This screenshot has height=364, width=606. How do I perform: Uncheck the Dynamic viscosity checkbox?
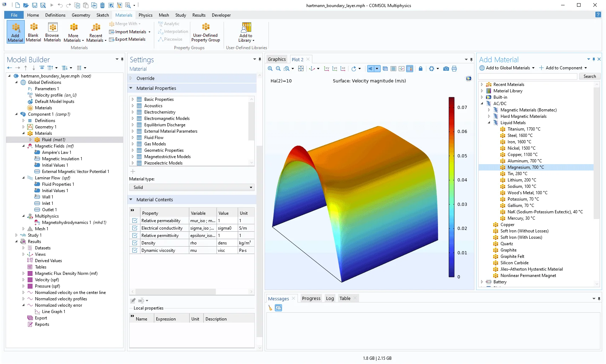click(135, 250)
